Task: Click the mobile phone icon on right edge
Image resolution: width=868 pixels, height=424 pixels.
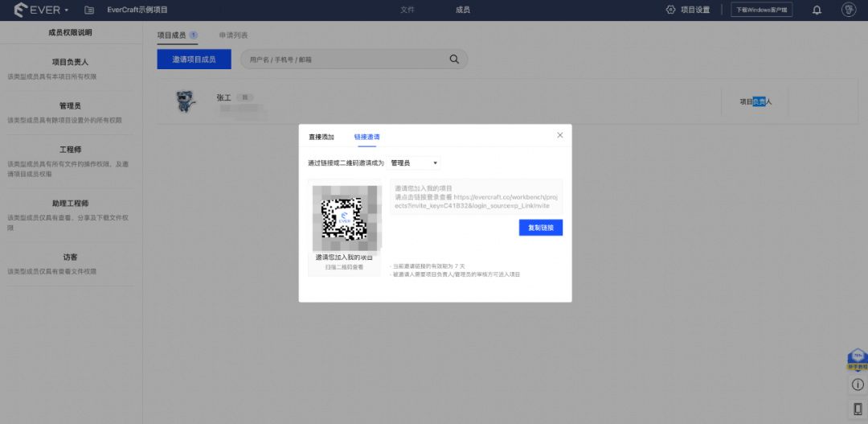Action: [x=858, y=409]
